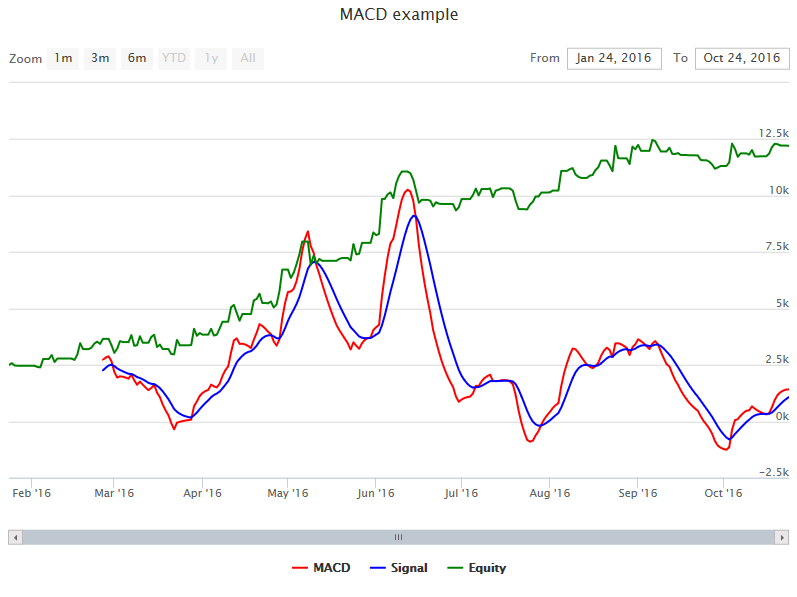The width and height of the screenshot is (797, 597).
Task: Click the navigator scrollbar right arrow
Action: pos(782,537)
